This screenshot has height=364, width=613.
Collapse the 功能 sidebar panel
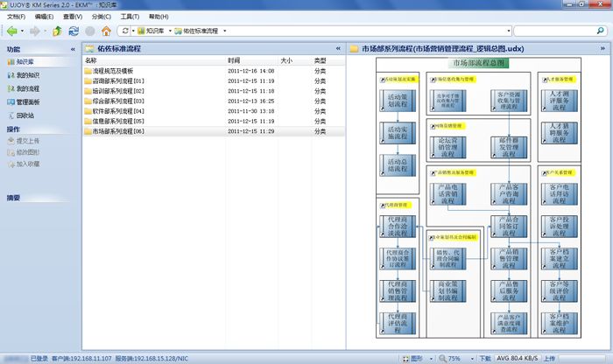tap(73, 49)
